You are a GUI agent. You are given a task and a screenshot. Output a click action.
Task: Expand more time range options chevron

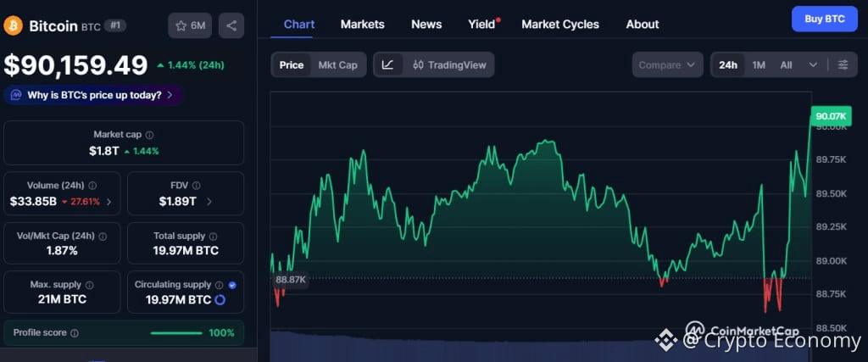813,64
